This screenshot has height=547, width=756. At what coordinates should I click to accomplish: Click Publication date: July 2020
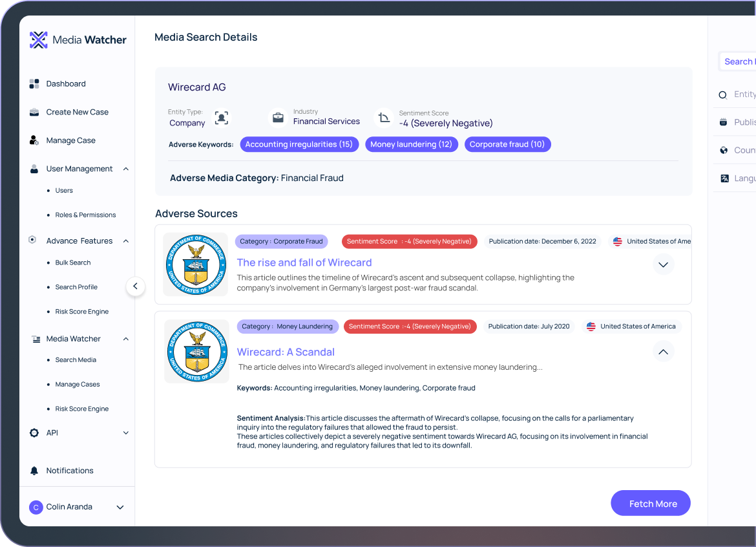529,327
